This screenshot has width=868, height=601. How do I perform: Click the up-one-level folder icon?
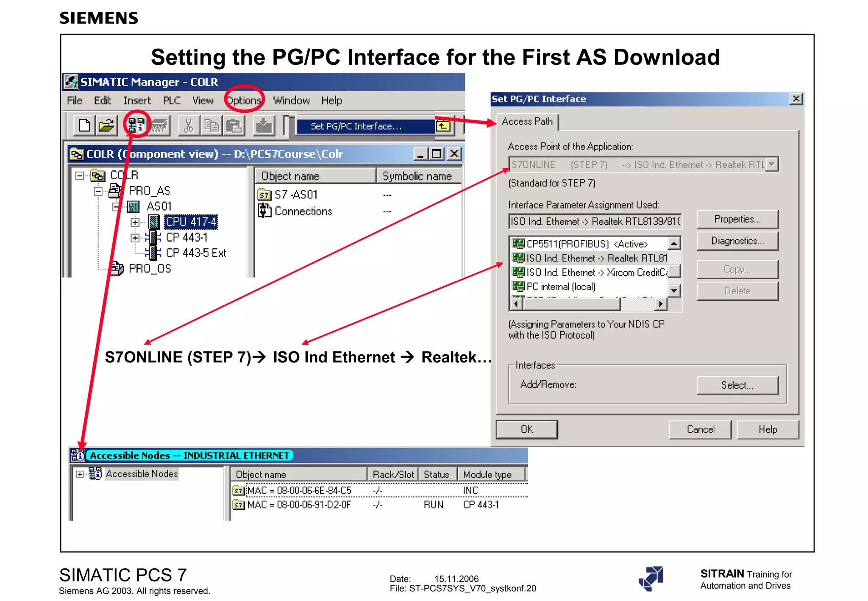[444, 126]
